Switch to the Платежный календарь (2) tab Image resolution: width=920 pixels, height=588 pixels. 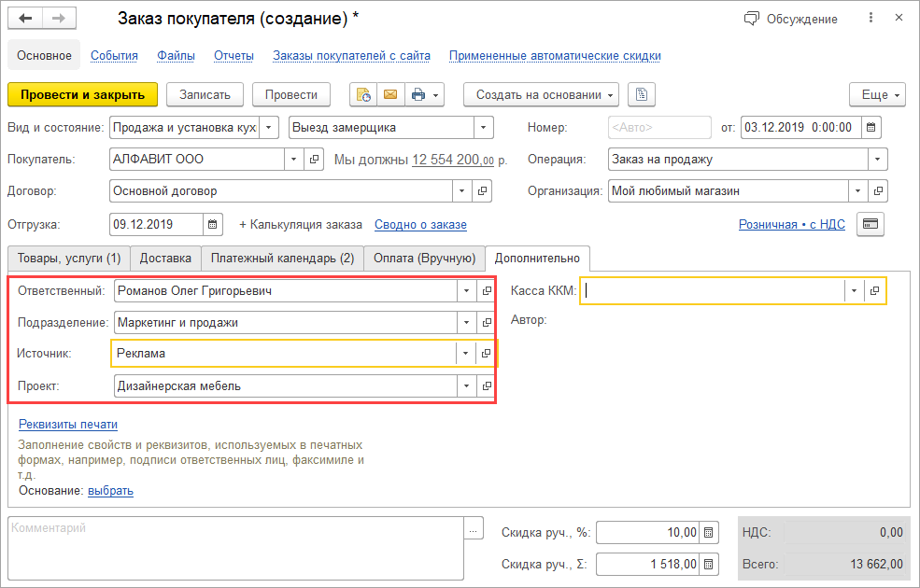click(x=283, y=258)
